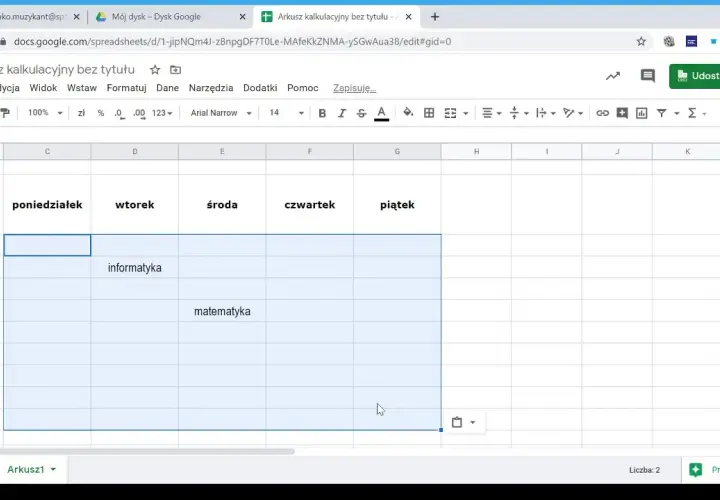Open the Pomoc menu
Image resolution: width=720 pixels, height=500 pixels.
click(303, 88)
